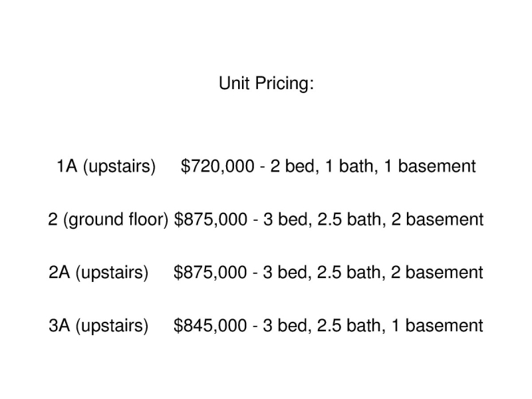
Task: Select the $875,000 price for unit 2A
Action: point(210,273)
